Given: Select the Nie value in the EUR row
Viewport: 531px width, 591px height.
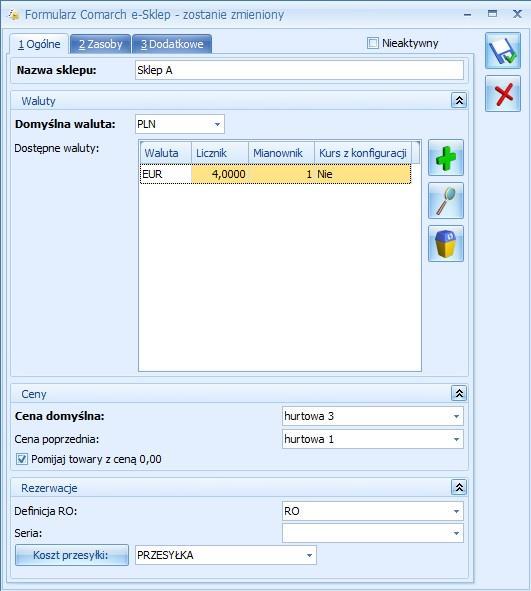Looking at the screenshot, I should pyautogui.click(x=363, y=174).
